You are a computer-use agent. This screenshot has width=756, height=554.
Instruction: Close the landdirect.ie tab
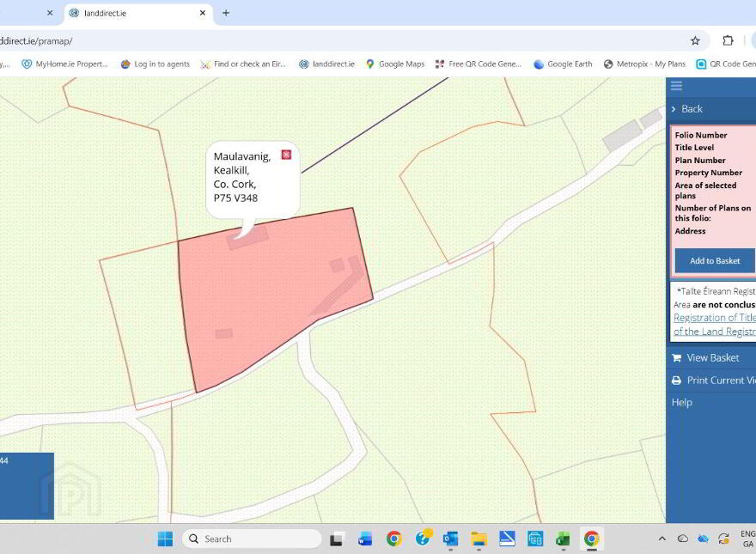click(203, 13)
